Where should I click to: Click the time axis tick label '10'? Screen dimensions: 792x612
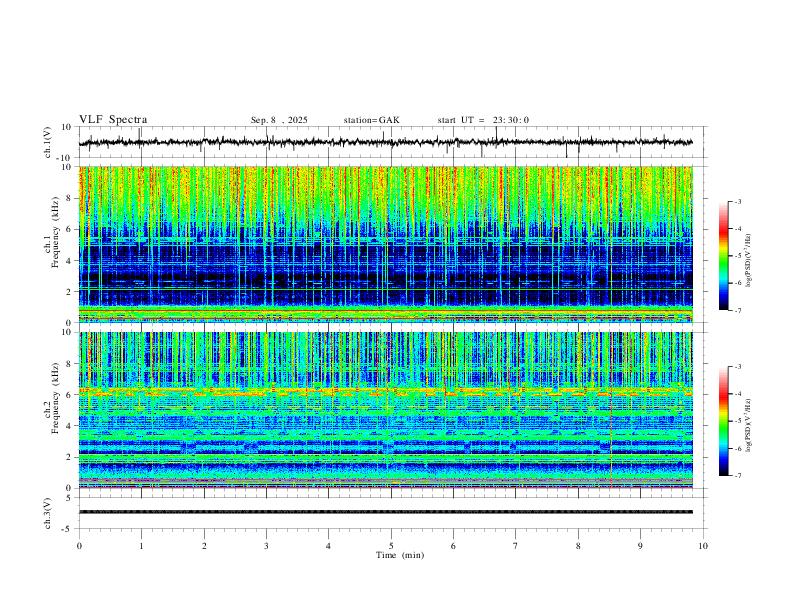tap(703, 546)
